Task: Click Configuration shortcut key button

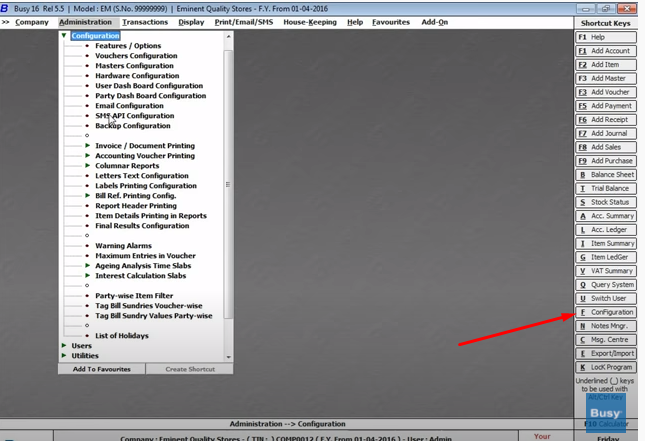Action: tap(606, 312)
